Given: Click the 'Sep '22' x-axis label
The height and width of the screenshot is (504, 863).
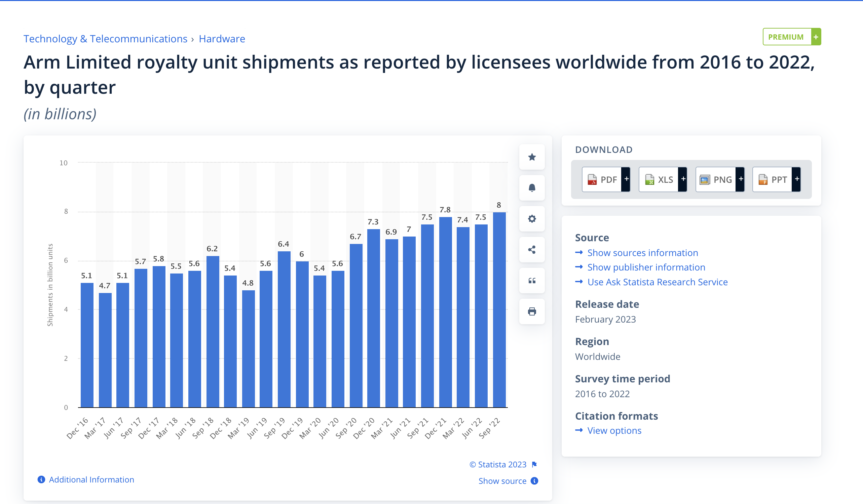Looking at the screenshot, I should (490, 428).
